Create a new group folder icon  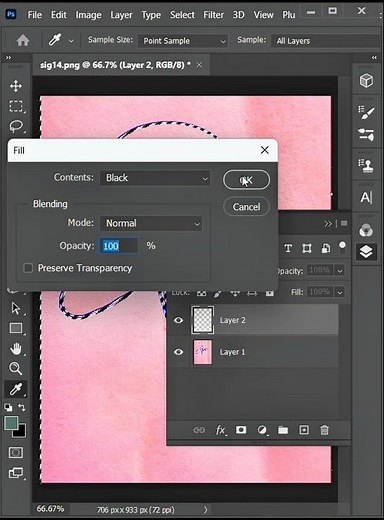(x=283, y=430)
